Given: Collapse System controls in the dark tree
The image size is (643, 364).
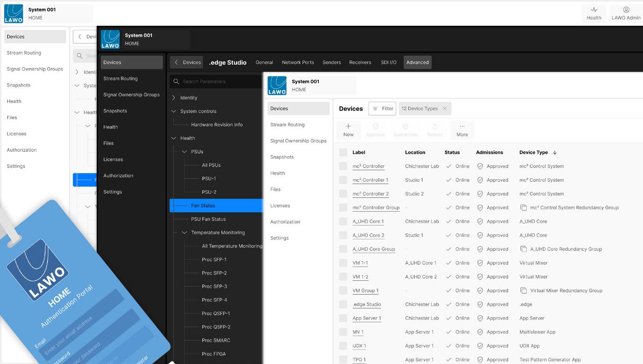Looking at the screenshot, I should (174, 111).
